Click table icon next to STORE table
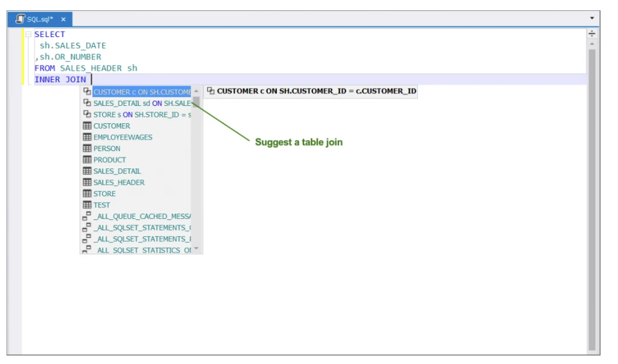The width and height of the screenshot is (618, 364). coord(87,193)
